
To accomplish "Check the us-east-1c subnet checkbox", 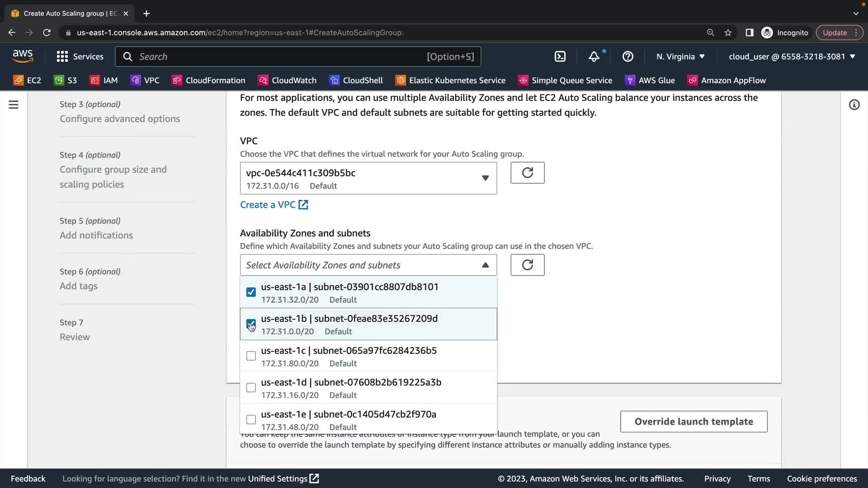I will (251, 356).
